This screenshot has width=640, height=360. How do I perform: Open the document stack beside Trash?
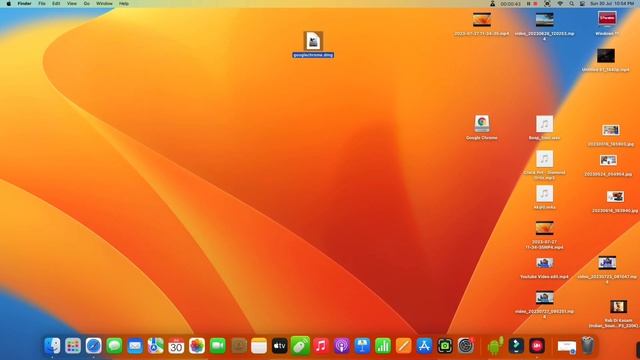click(x=567, y=347)
